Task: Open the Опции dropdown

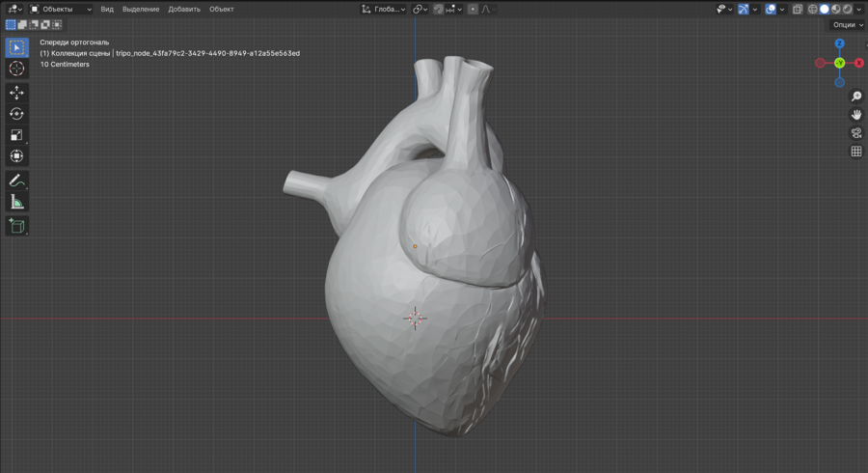Action: coord(847,25)
